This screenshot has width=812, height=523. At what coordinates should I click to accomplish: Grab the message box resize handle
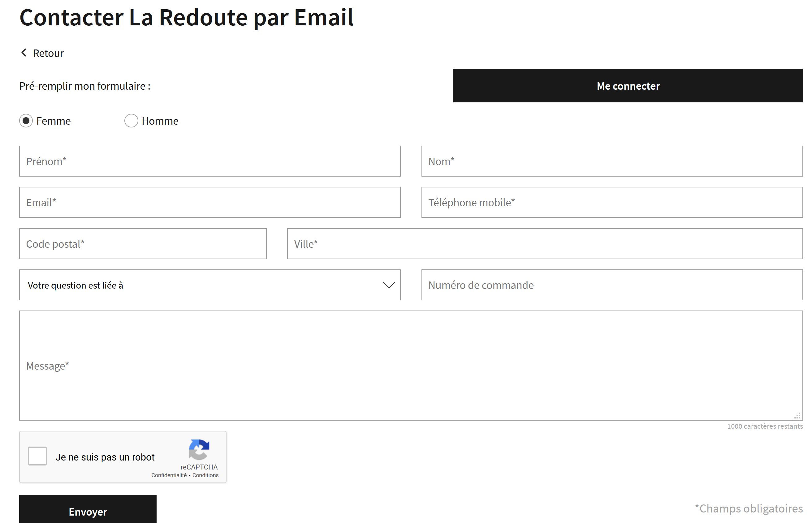(797, 416)
